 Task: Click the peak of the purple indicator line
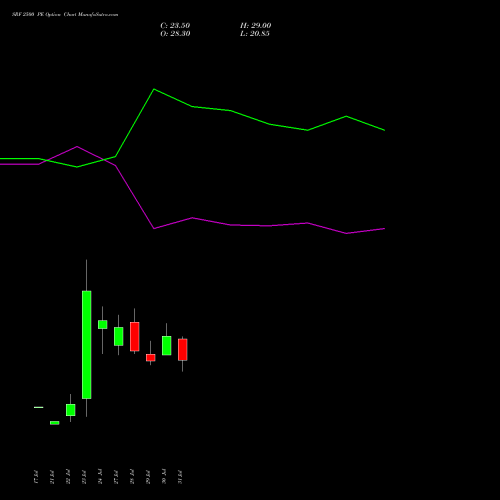[77, 146]
